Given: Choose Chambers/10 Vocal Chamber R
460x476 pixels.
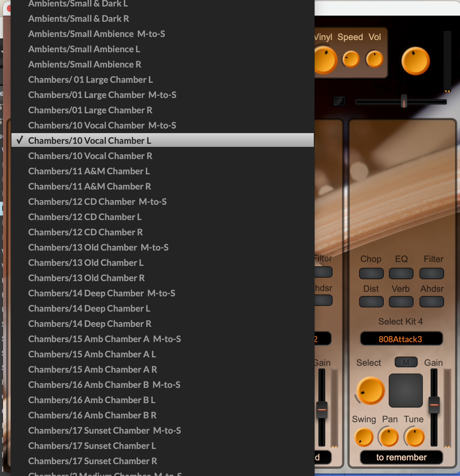Looking at the screenshot, I should (x=90, y=156).
